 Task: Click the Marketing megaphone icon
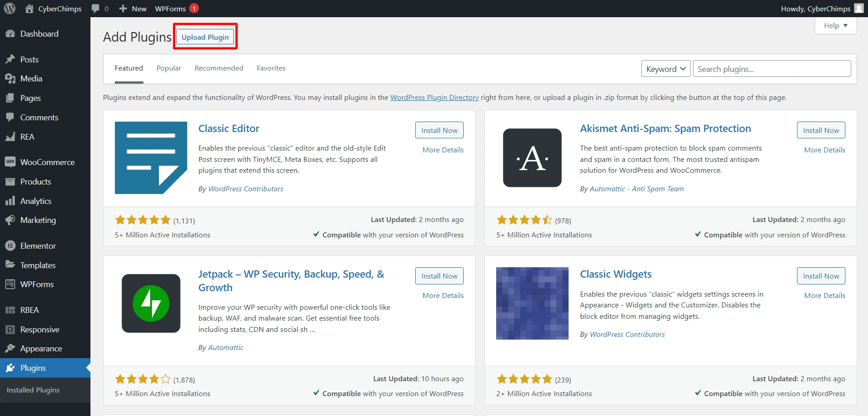click(x=10, y=220)
